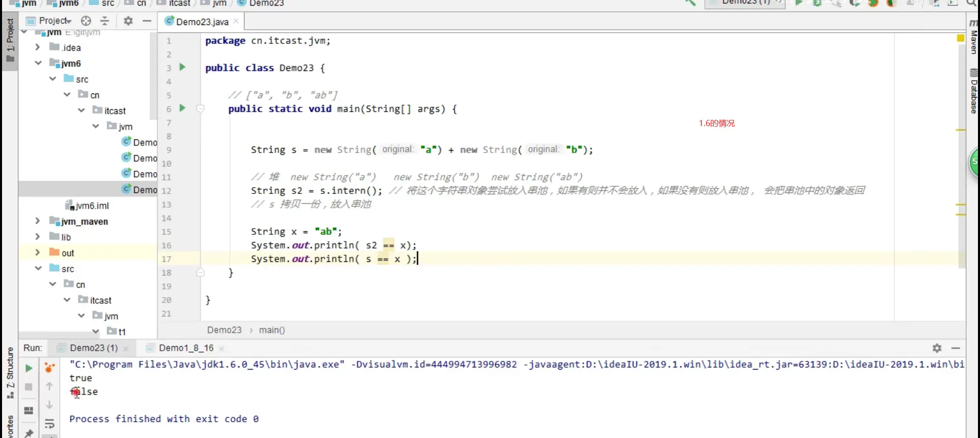Screen dimensions: 980x438
Task: Select the jvm_maven module row
Action: pyautogui.click(x=88, y=221)
